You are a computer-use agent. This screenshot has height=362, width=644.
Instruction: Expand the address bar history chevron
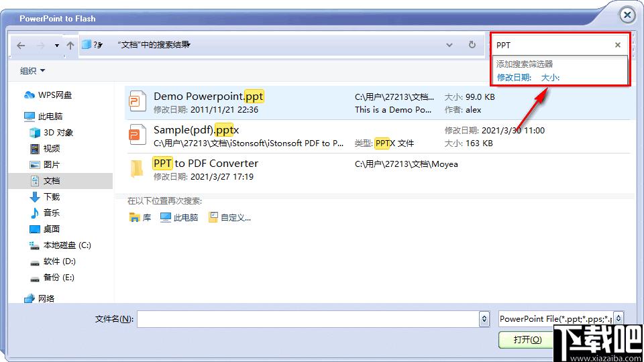coord(449,45)
